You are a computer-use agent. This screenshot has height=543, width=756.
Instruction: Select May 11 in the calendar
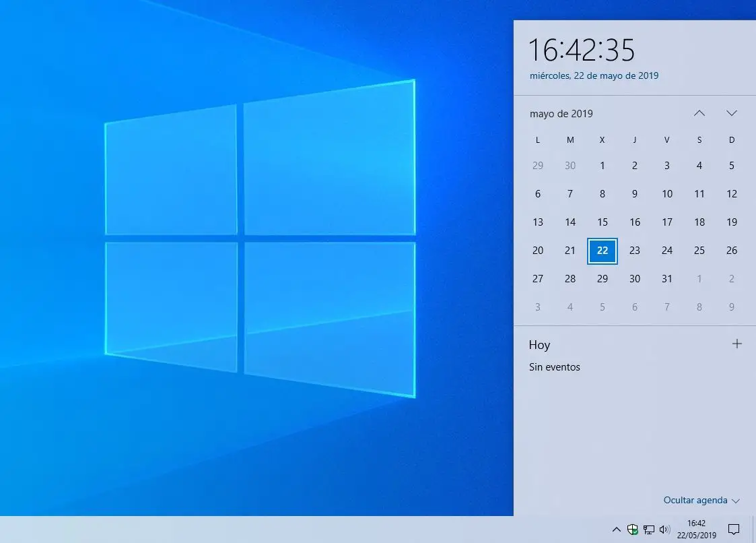pyautogui.click(x=699, y=193)
